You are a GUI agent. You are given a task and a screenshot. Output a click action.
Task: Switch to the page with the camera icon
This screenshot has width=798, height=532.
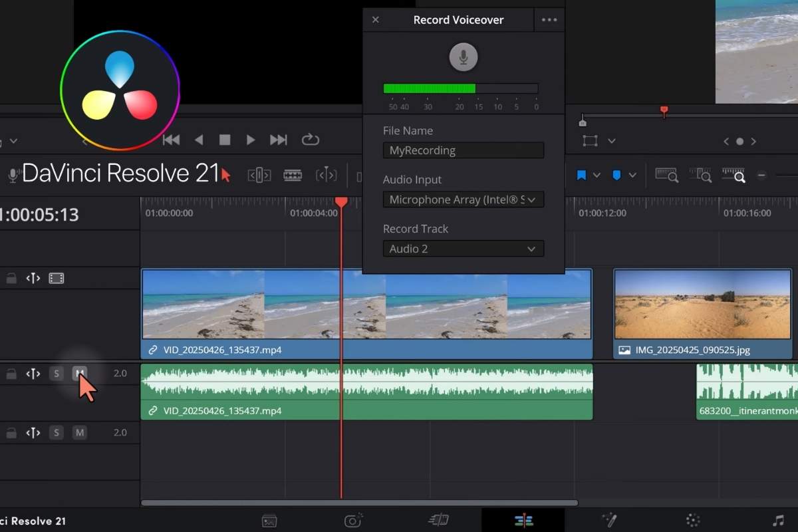(x=354, y=521)
